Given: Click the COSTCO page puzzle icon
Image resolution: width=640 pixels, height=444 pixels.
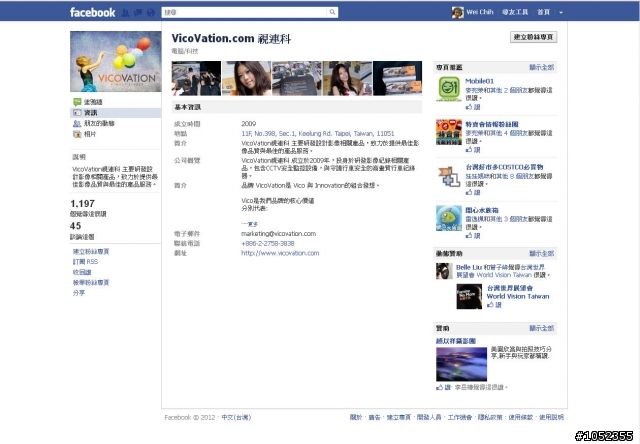Looking at the screenshot, I should [449, 176].
